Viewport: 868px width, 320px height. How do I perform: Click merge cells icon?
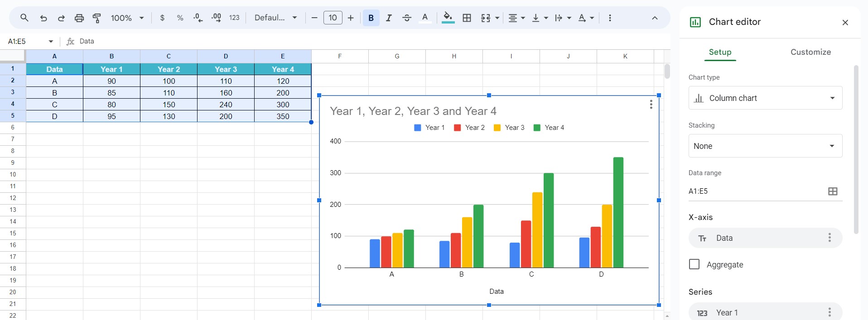486,18
